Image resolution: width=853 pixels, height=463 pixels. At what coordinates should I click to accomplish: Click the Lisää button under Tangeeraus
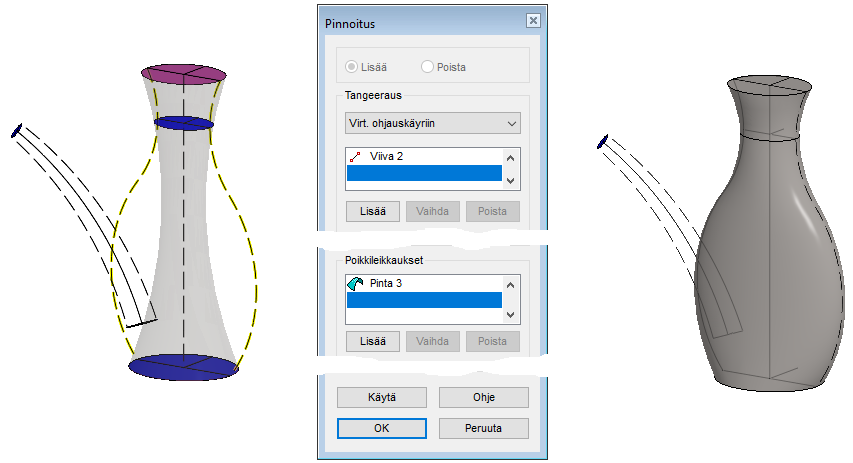(x=373, y=212)
